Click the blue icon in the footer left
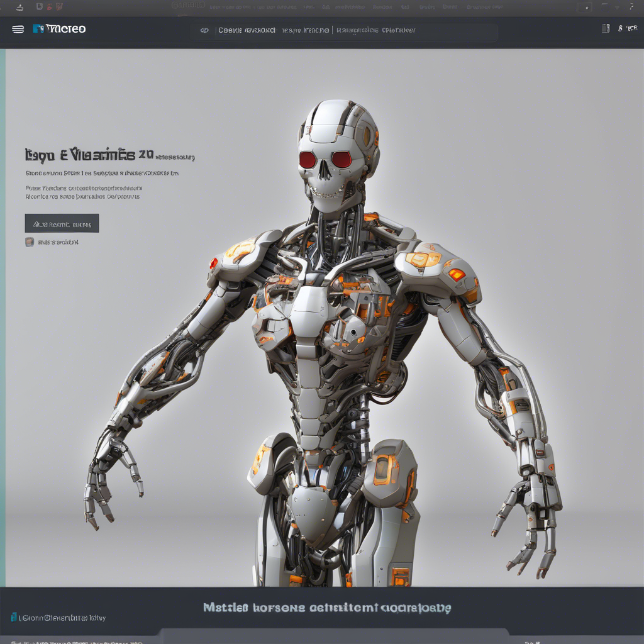The width and height of the screenshot is (644, 644). click(x=14, y=617)
